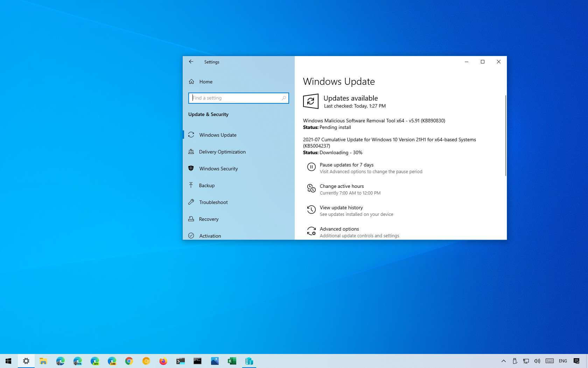The width and height of the screenshot is (588, 368).
Task: Click the 2021-07 Cumulative Update entry text
Action: click(390, 143)
